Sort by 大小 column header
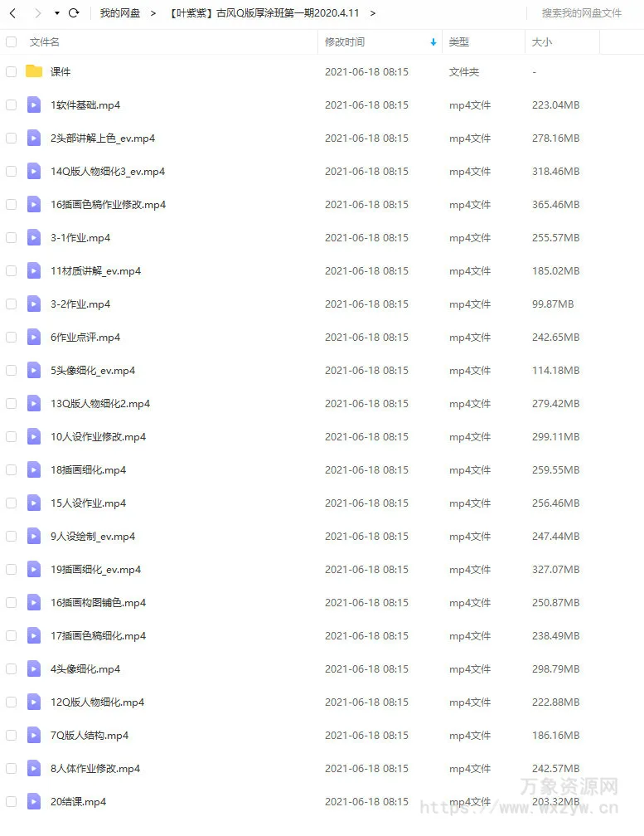 click(542, 42)
